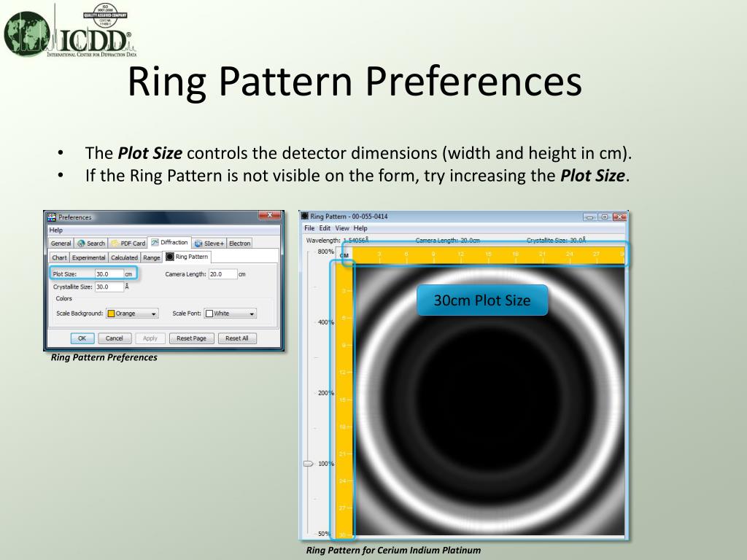Click the "200%" zoom label
Viewport: 747px width, 560px height.
click(x=326, y=393)
